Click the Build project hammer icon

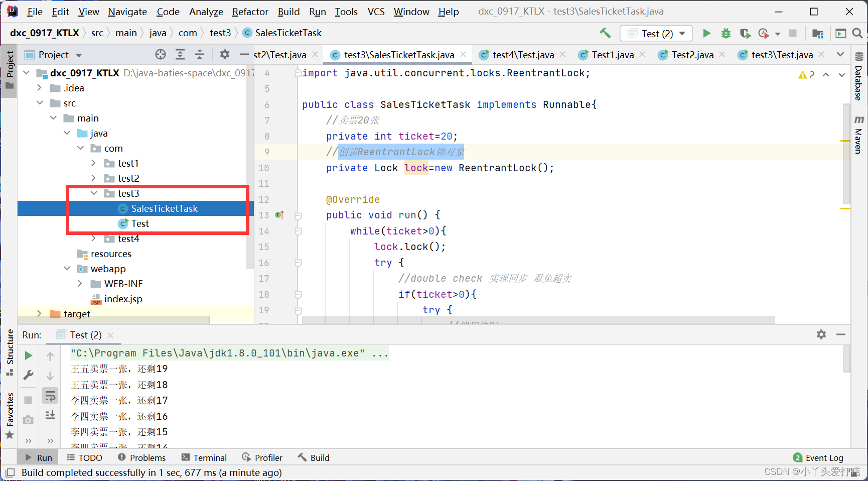tap(605, 33)
